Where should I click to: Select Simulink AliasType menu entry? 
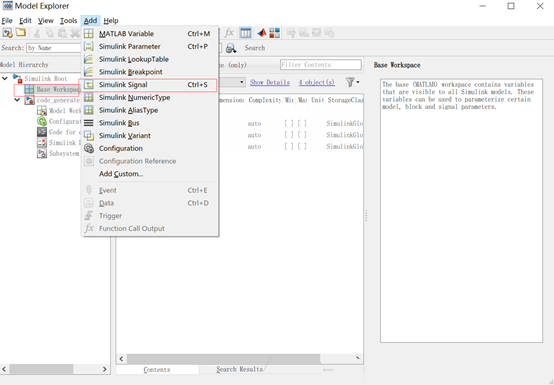coord(150,110)
